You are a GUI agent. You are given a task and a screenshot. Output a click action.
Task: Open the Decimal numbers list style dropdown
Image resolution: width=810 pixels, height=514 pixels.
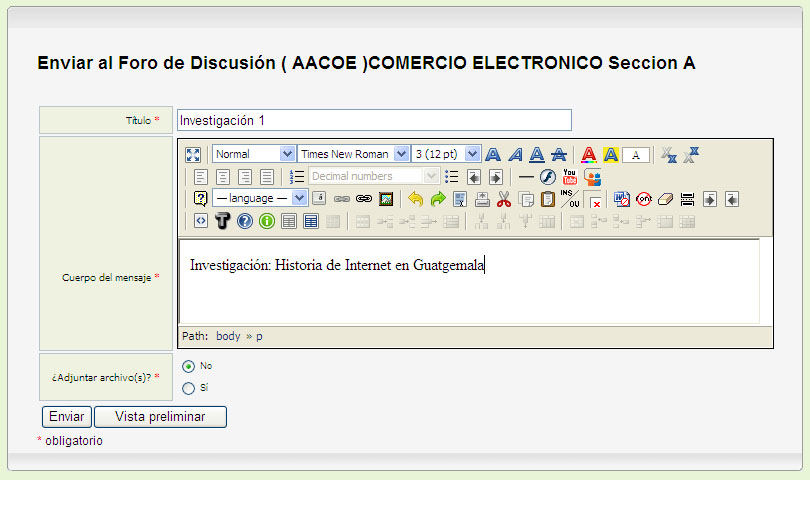click(373, 176)
